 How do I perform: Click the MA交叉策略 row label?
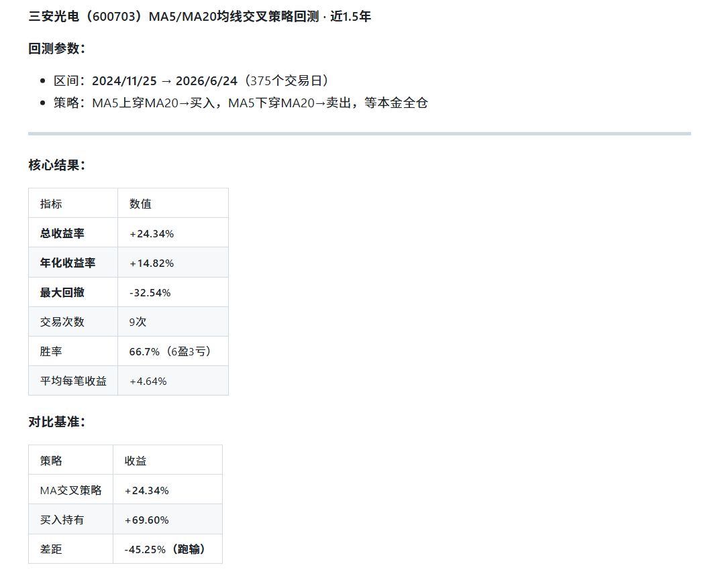70,490
